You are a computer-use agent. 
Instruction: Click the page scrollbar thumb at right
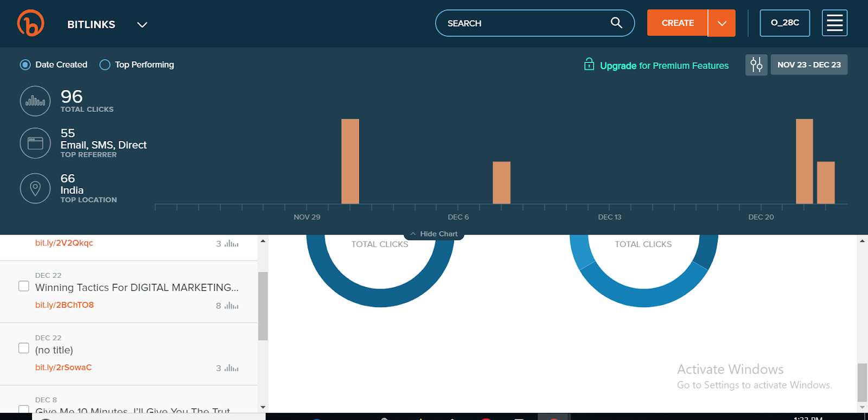pyautogui.click(x=862, y=383)
